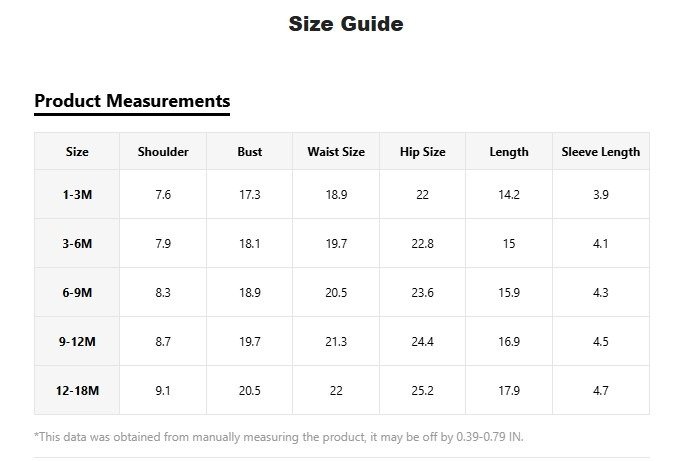This screenshot has height=461, width=687.
Task: Select the Product Measurements tab
Action: click(132, 101)
